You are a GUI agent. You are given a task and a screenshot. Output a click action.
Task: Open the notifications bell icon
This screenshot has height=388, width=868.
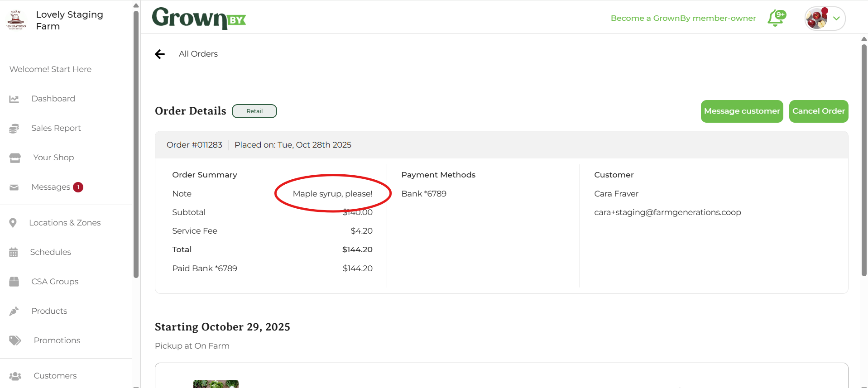point(776,19)
